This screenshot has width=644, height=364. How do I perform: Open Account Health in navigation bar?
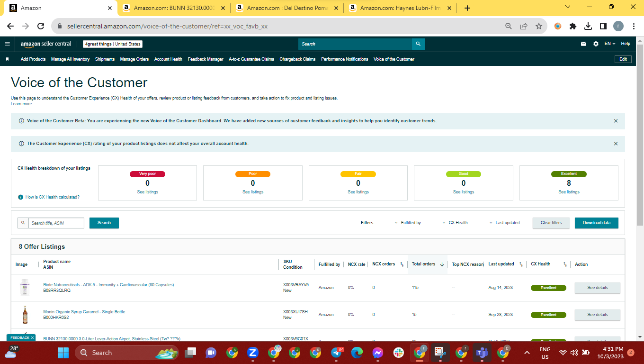168,59
